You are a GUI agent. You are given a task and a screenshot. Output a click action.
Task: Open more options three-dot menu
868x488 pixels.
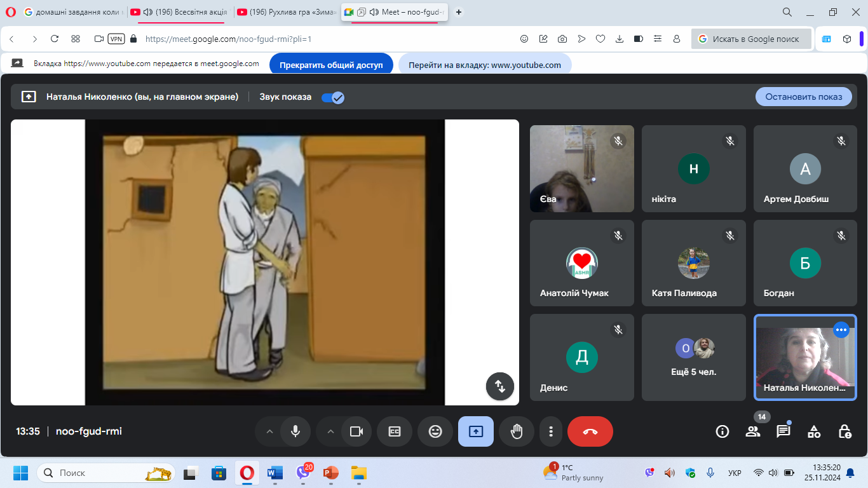coord(550,431)
